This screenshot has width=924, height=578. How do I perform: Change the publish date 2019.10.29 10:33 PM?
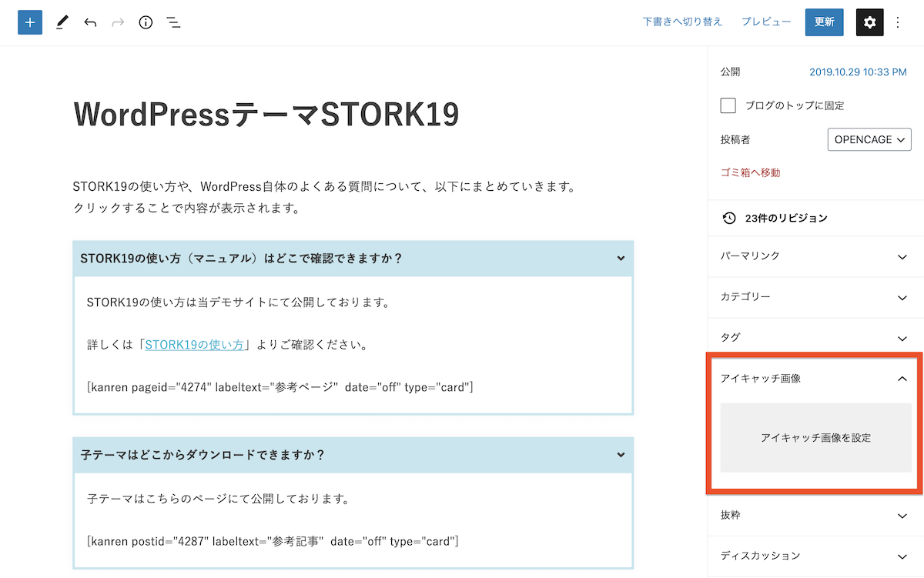pyautogui.click(x=858, y=72)
